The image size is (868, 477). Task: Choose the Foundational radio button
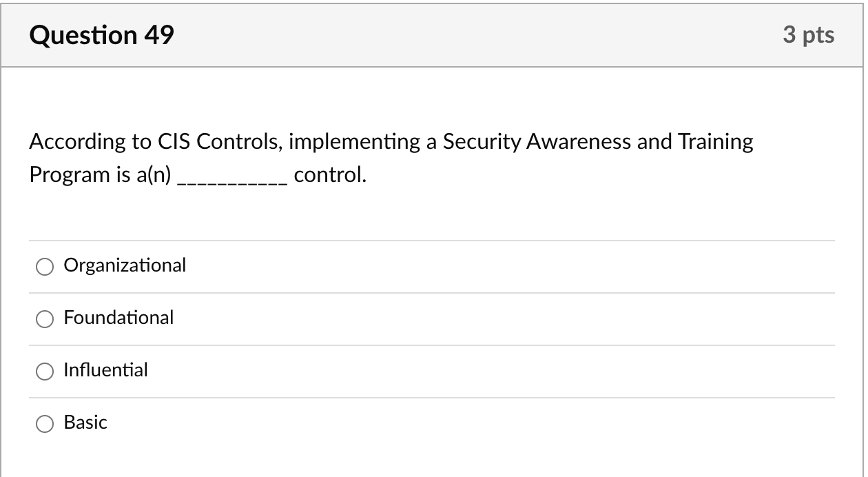45,319
